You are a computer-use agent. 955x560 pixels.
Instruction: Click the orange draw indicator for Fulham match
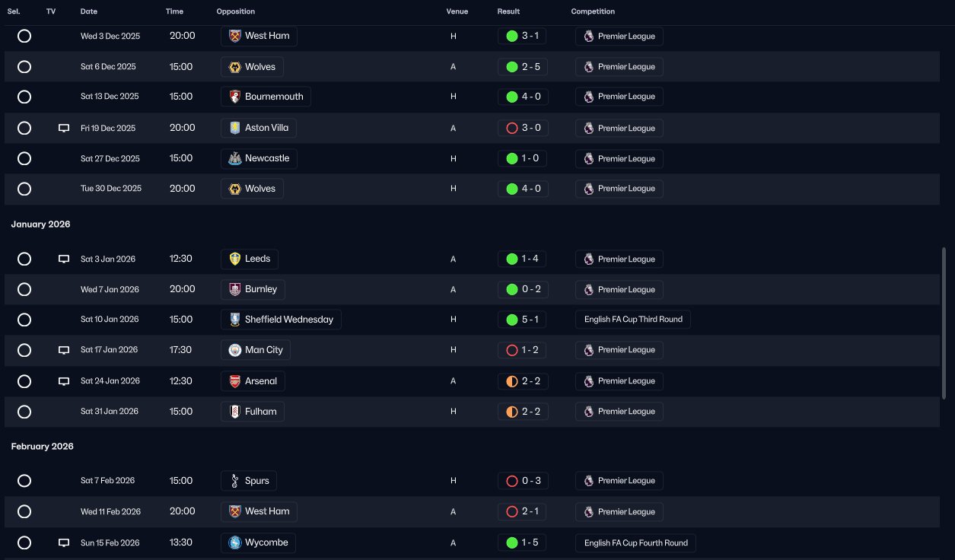511,412
